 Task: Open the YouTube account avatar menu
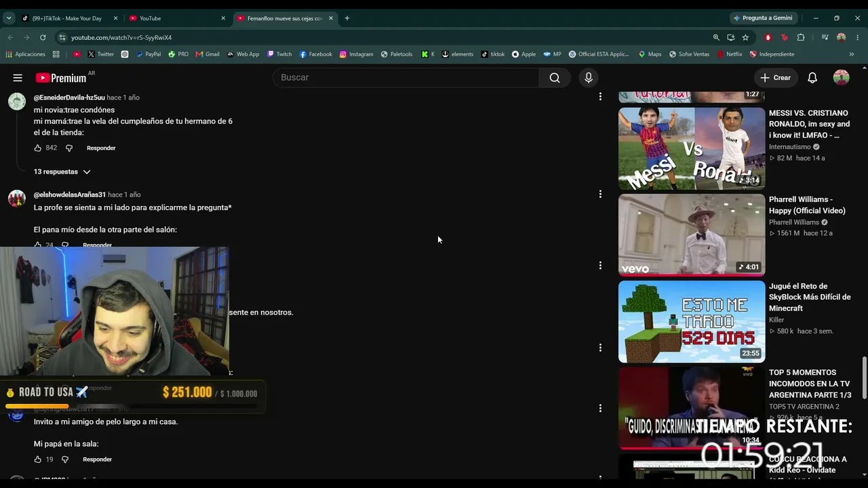[x=842, y=78]
